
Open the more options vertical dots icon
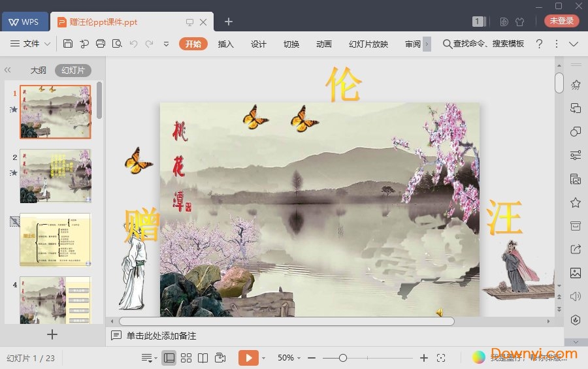click(557, 44)
